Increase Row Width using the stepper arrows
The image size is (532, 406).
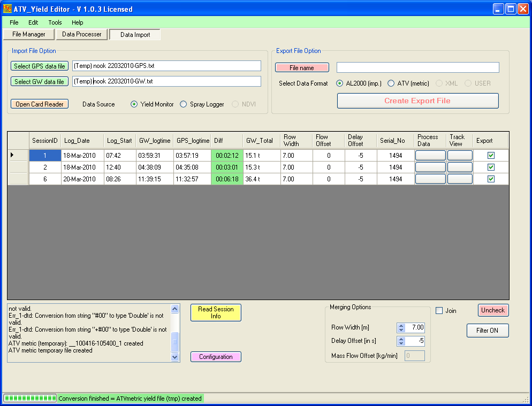(401, 325)
